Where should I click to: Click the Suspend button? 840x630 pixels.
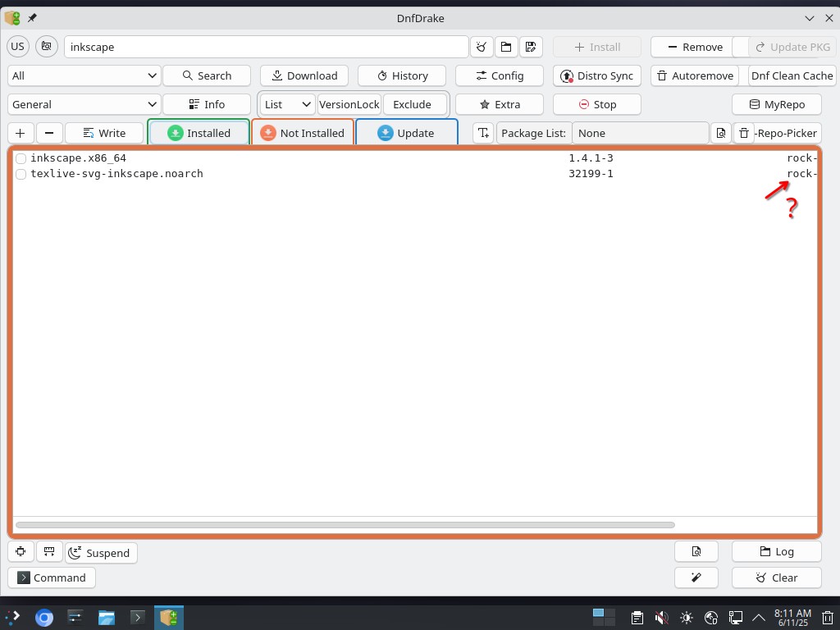tap(101, 553)
